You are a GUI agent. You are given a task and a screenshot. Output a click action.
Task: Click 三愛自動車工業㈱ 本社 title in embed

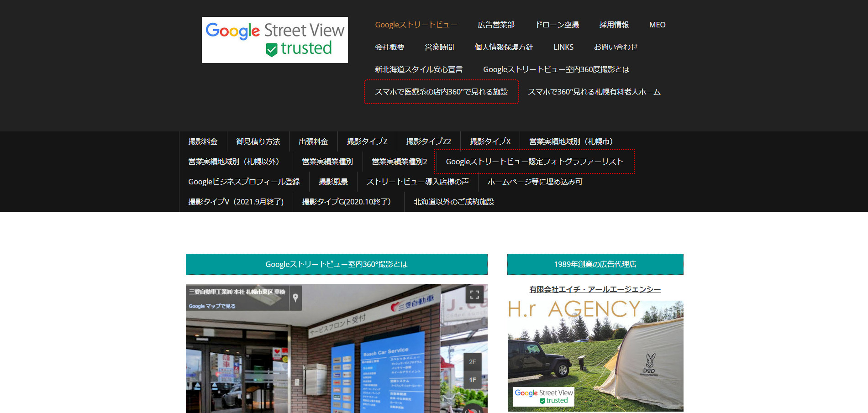(x=237, y=292)
